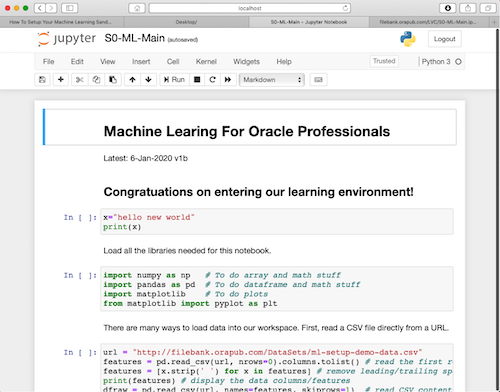Click the 'Load all the libraries needed' text

187,251
